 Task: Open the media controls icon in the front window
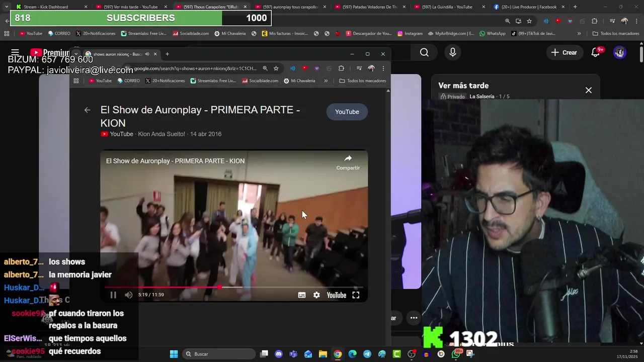(x=359, y=68)
